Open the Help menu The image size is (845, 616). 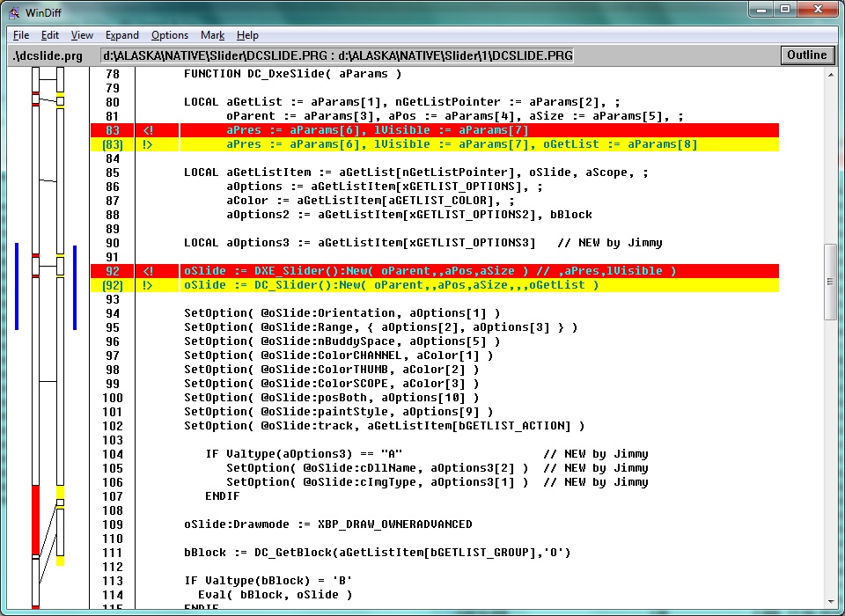247,35
